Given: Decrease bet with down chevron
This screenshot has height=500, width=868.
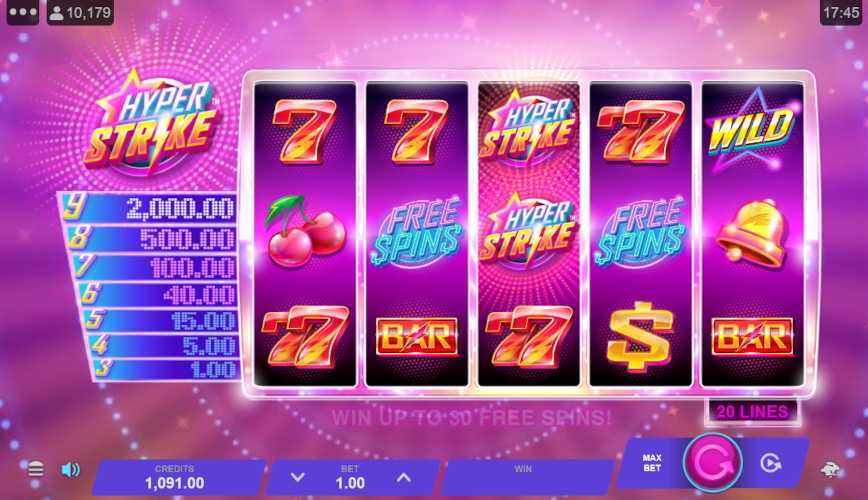Looking at the screenshot, I should point(298,477).
